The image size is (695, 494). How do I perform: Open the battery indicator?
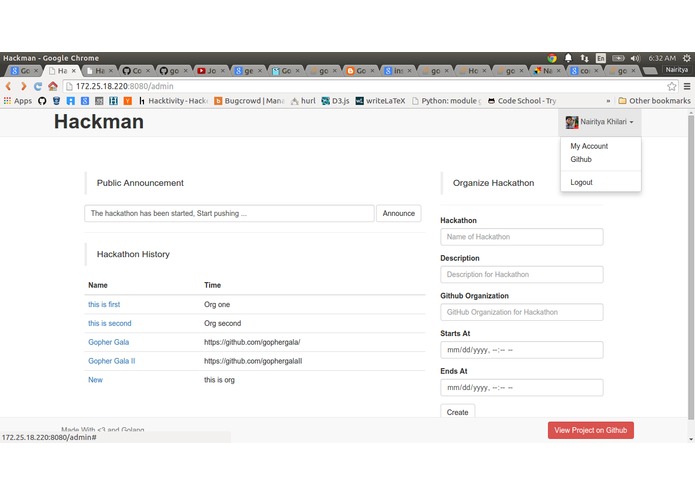tap(618, 58)
